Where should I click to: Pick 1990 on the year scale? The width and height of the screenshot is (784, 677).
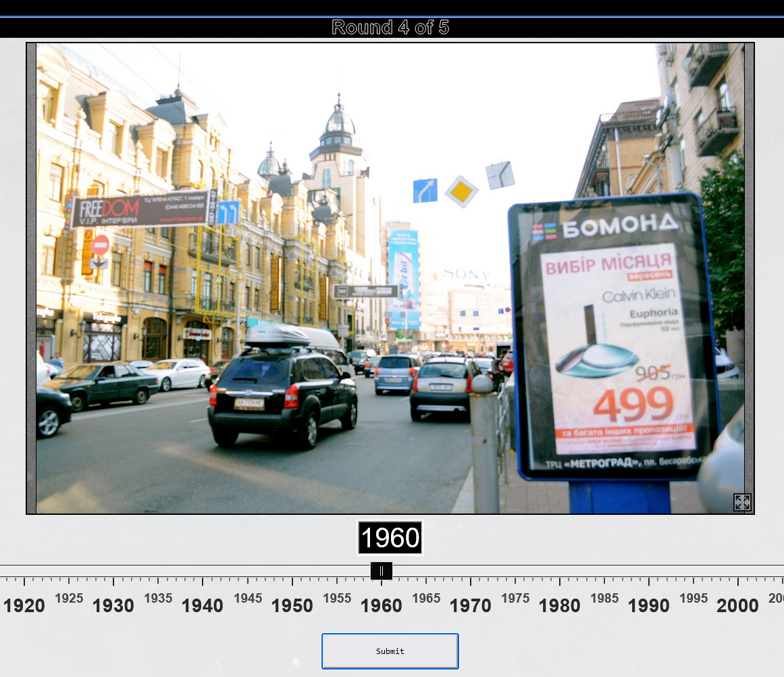point(648,605)
